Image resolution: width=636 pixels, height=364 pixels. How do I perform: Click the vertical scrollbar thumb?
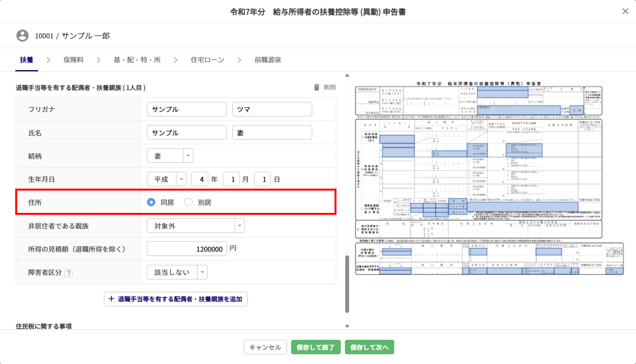347,284
